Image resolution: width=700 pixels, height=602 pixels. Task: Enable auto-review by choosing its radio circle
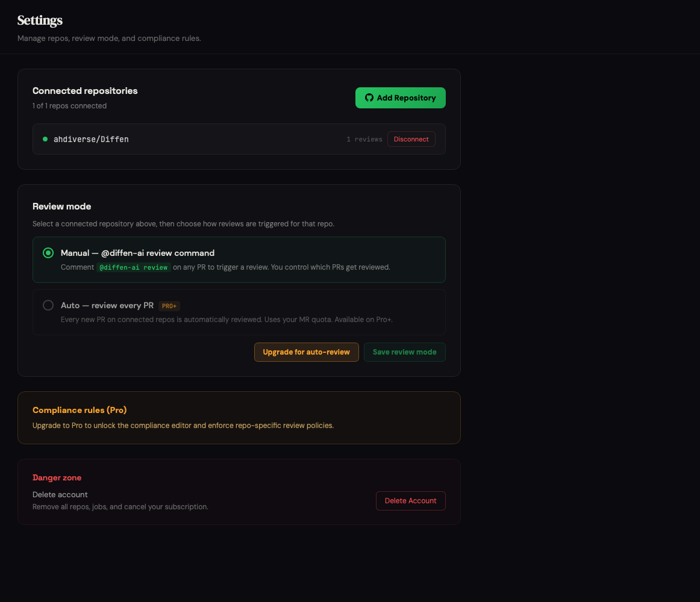point(48,305)
